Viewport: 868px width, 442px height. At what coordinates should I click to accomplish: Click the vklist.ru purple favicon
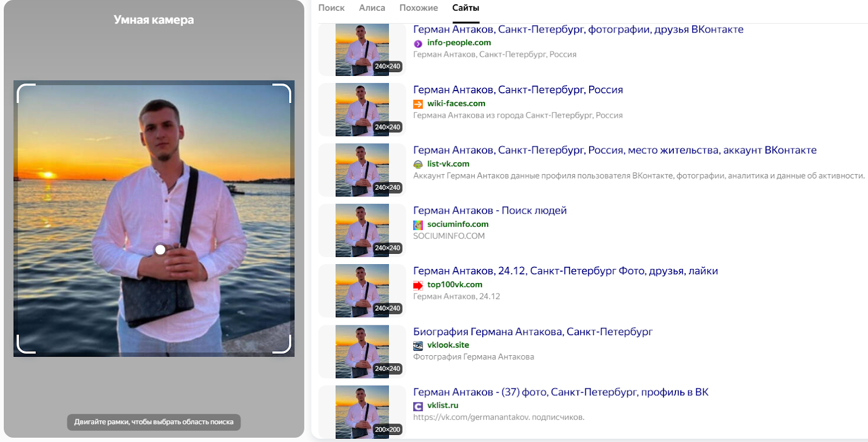[418, 406]
